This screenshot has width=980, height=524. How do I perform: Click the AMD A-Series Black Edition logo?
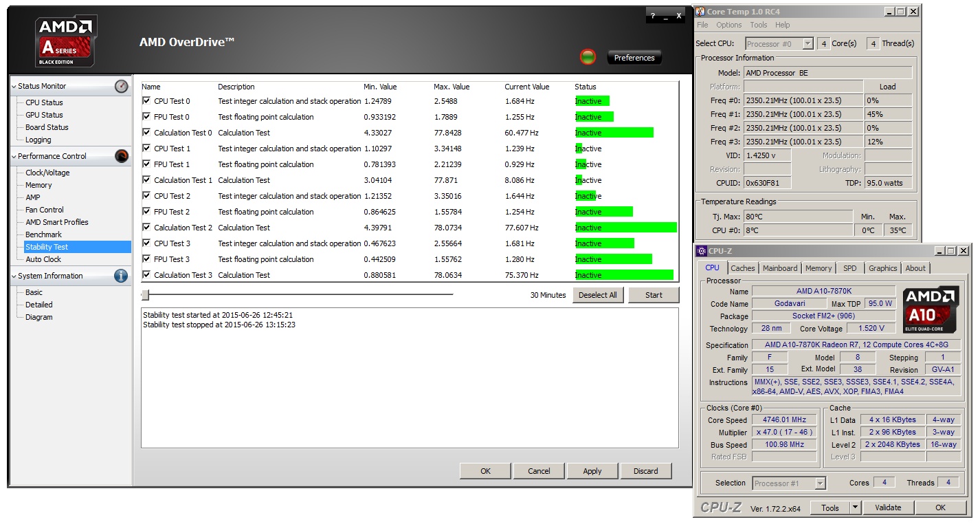click(66, 40)
